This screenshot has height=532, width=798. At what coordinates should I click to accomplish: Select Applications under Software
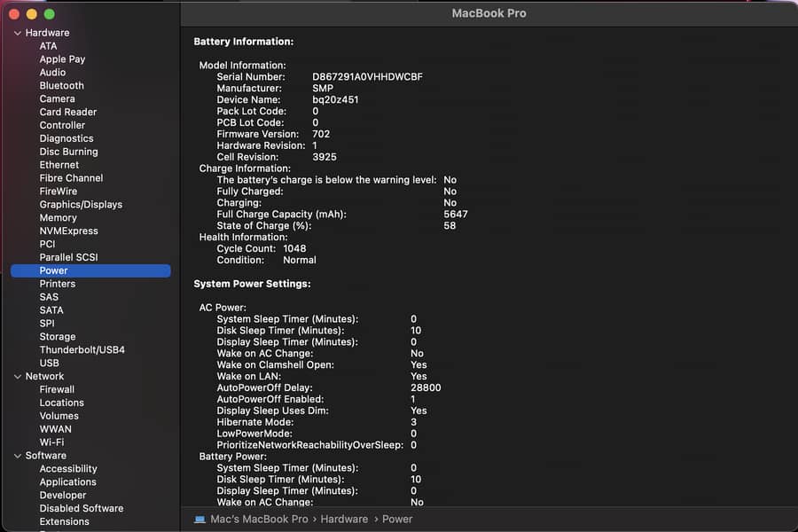coord(67,482)
